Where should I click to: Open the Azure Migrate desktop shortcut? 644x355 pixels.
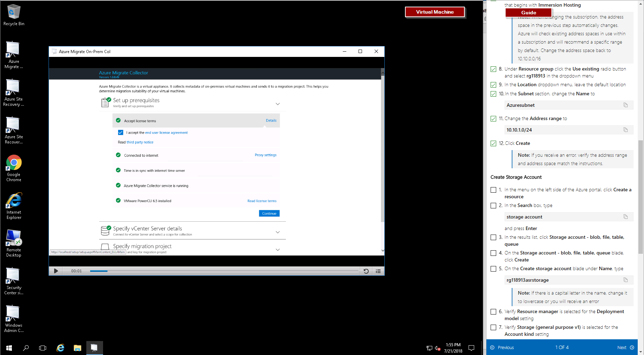coord(14,55)
